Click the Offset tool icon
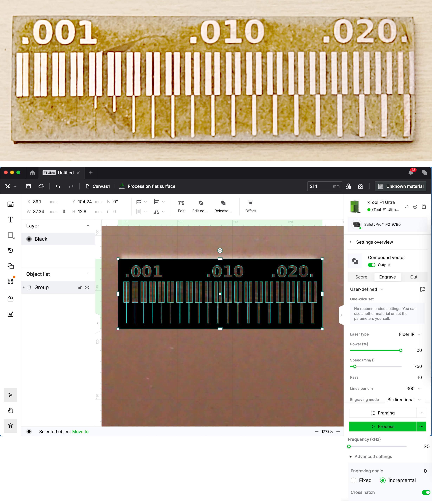 tap(250, 203)
